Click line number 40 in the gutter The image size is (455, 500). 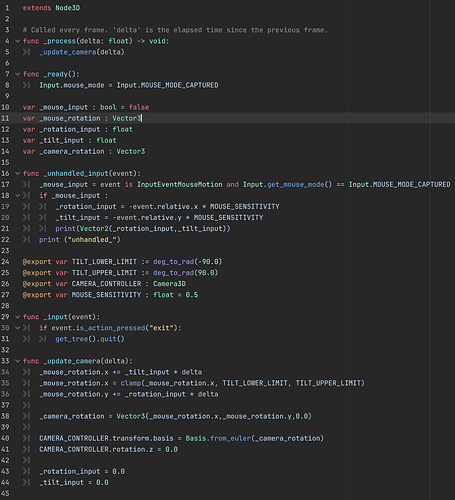[5, 438]
